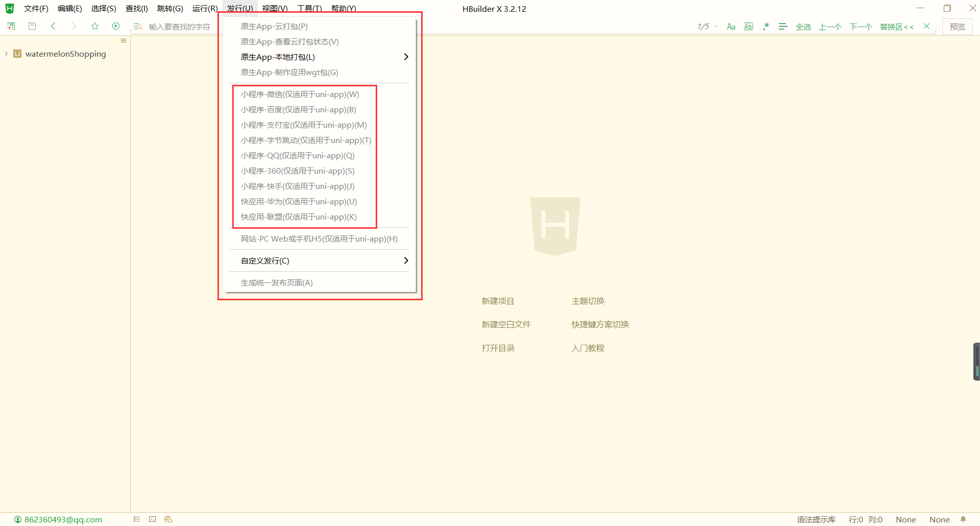Click 全选 select all matches
980x526 pixels.
point(803,27)
